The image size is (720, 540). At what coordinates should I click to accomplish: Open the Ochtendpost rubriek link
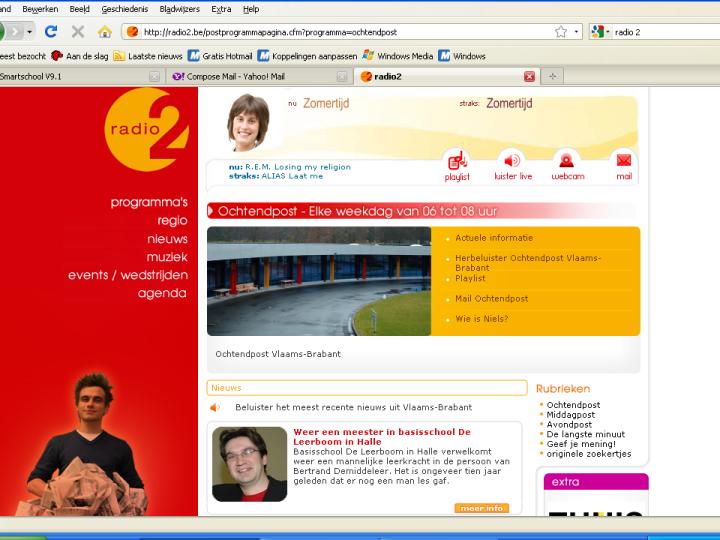click(573, 405)
